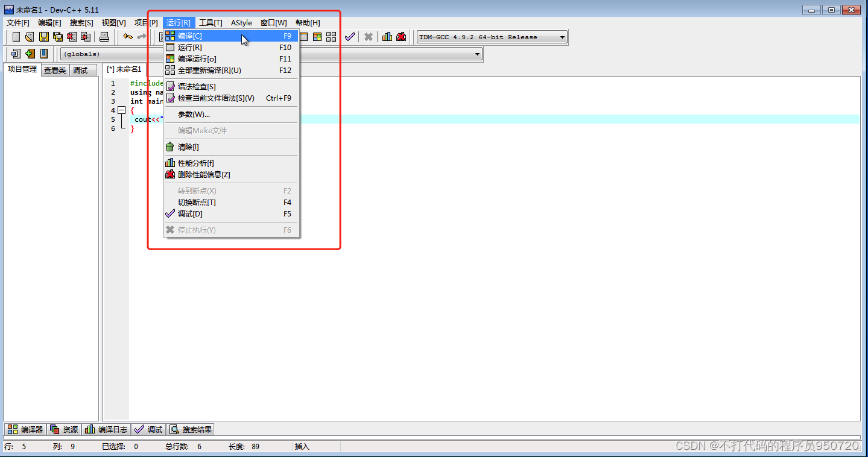Click the Close All files toolbar icon
868x457 pixels.
coord(86,37)
